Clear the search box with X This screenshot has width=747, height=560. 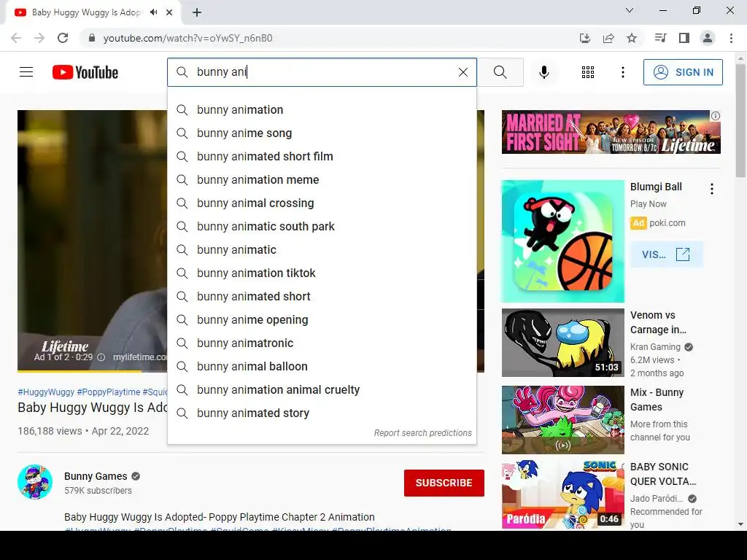tap(463, 72)
